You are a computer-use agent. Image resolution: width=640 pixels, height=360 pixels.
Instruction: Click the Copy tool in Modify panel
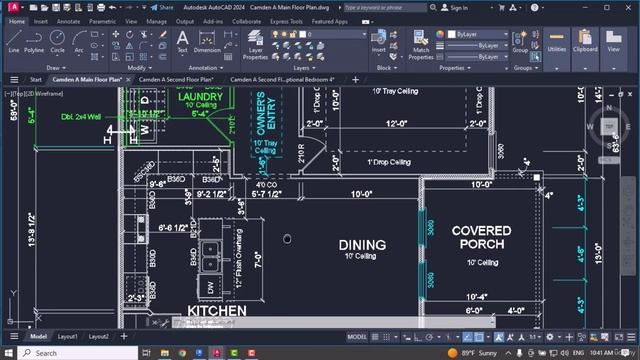(116, 46)
